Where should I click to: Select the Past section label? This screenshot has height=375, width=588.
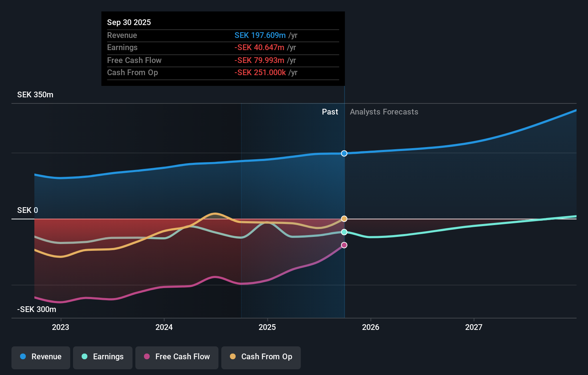[x=330, y=112]
